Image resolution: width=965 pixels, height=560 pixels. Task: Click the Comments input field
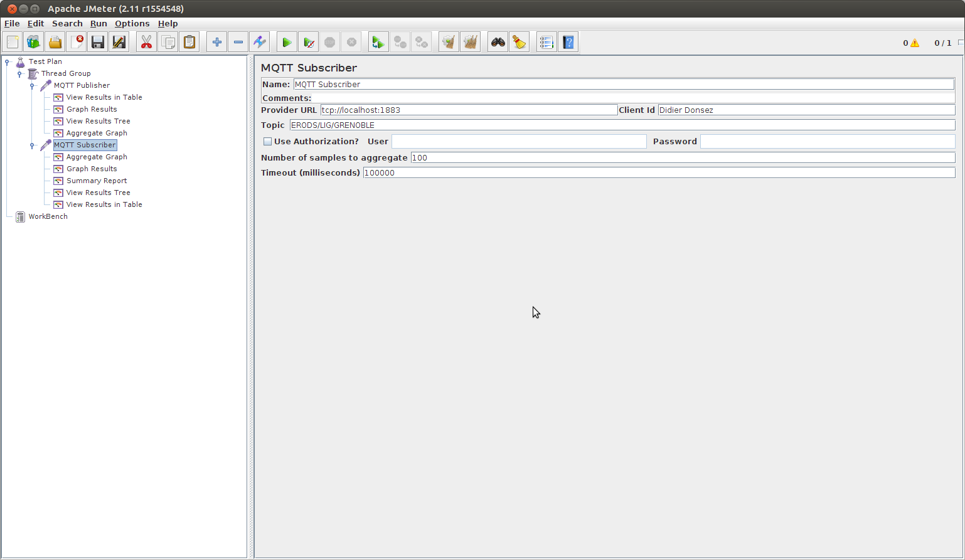633,98
